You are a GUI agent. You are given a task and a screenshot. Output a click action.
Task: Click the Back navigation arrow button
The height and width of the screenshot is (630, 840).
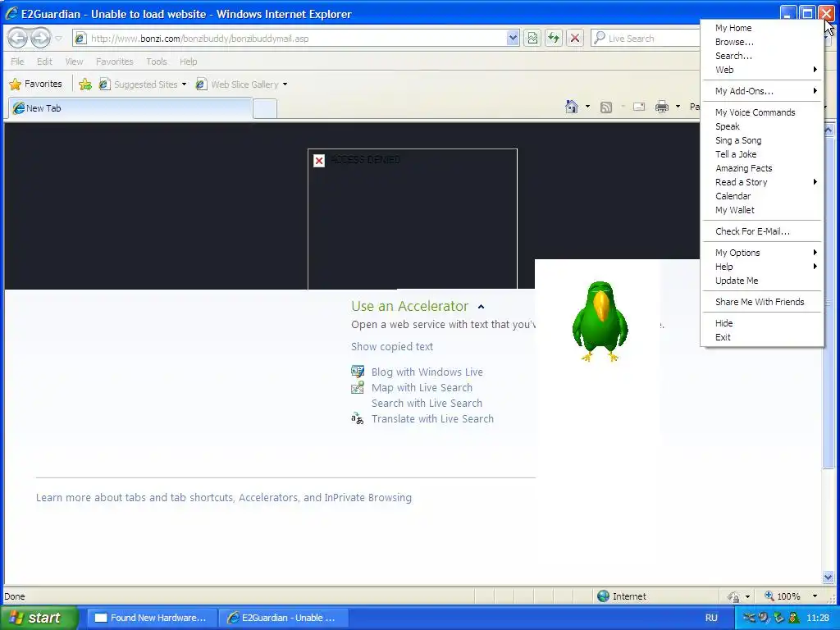(18, 38)
